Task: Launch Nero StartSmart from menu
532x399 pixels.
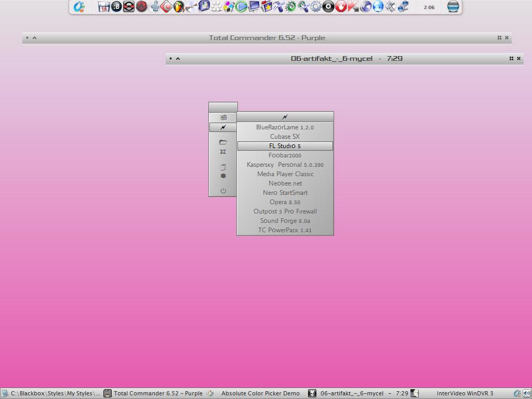Action: coord(285,192)
